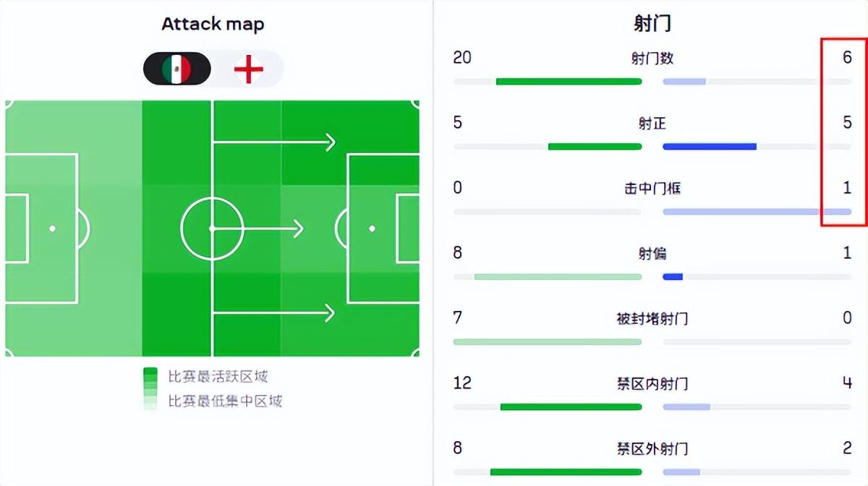Select the Mexico flag team toggle
This screenshot has height=486, width=868.
coord(177,69)
